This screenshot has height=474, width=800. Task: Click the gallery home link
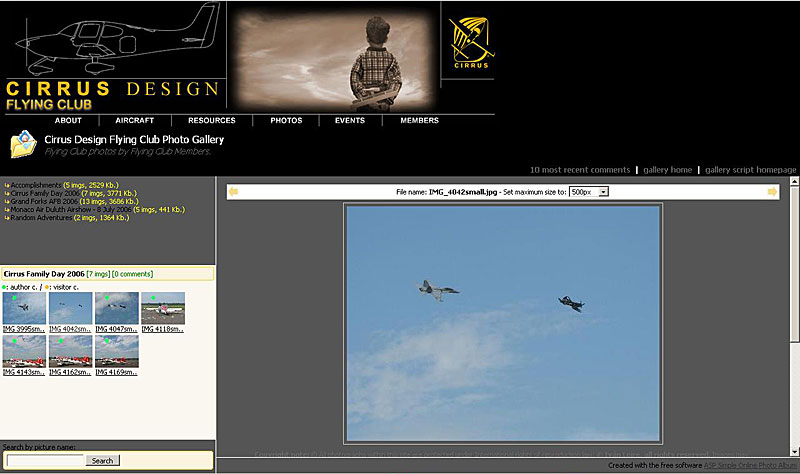(x=667, y=170)
